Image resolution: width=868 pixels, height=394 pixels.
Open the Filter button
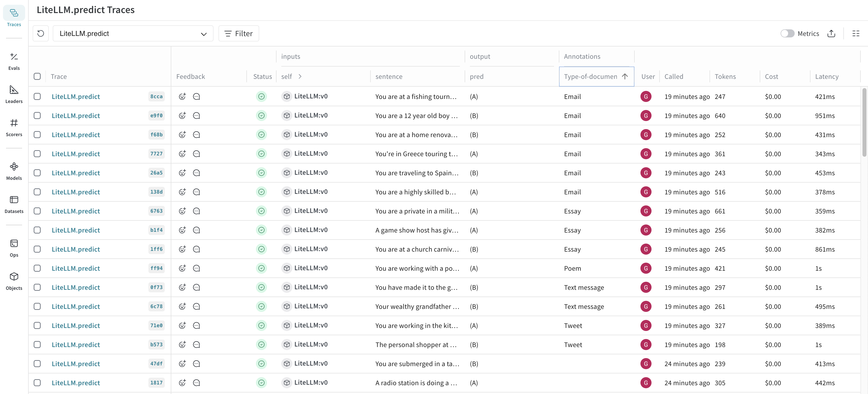239,33
